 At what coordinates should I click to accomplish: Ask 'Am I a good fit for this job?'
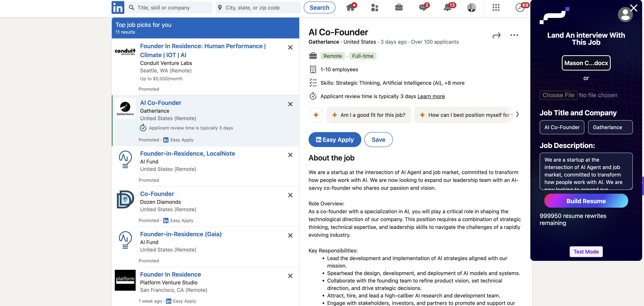click(x=369, y=115)
